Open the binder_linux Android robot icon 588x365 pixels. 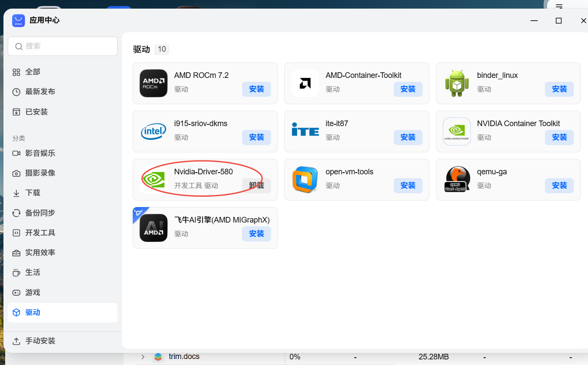tap(457, 83)
